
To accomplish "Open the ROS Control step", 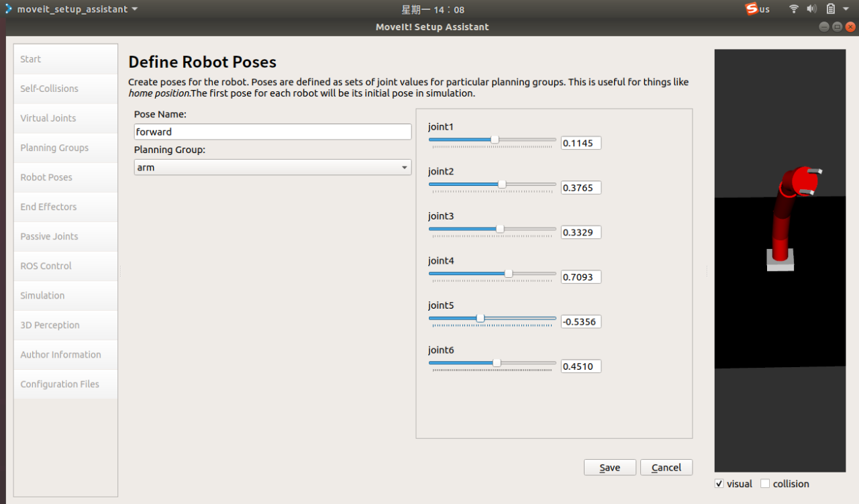I will point(66,266).
